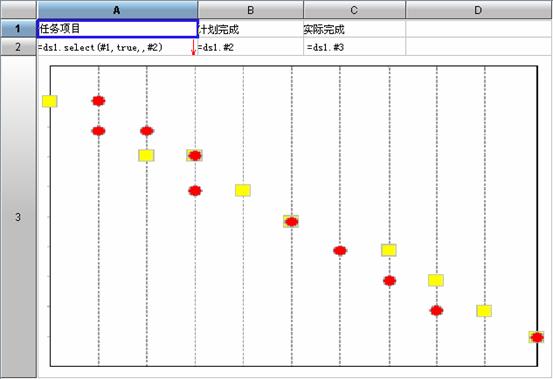Click column header A
The image size is (553, 379).
[117, 10]
